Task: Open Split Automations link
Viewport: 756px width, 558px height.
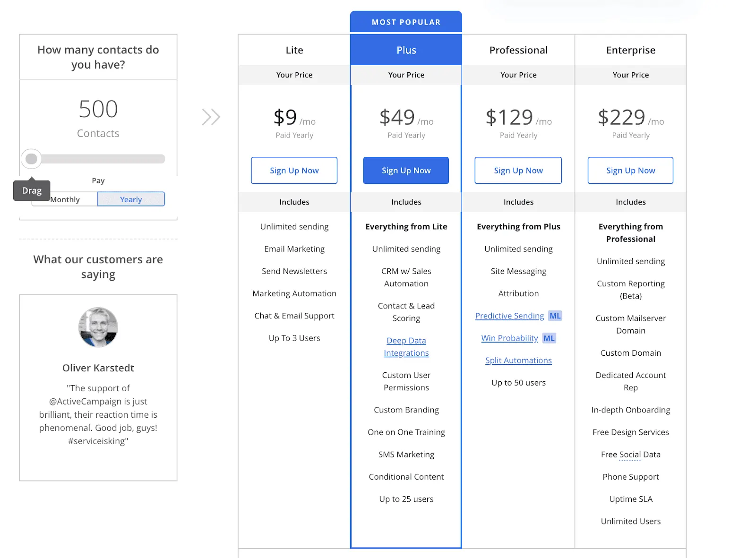Action: click(518, 360)
